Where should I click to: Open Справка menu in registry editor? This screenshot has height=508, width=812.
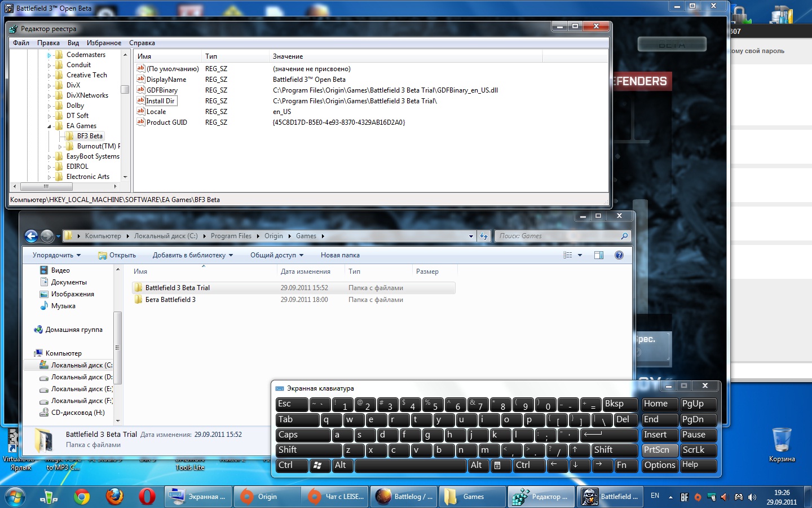point(142,43)
